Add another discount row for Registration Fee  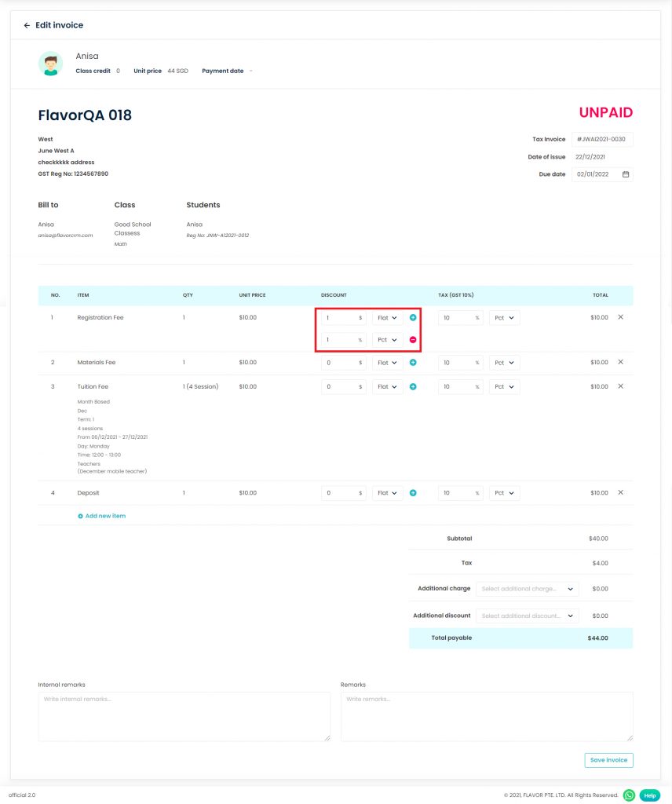pyautogui.click(x=413, y=317)
